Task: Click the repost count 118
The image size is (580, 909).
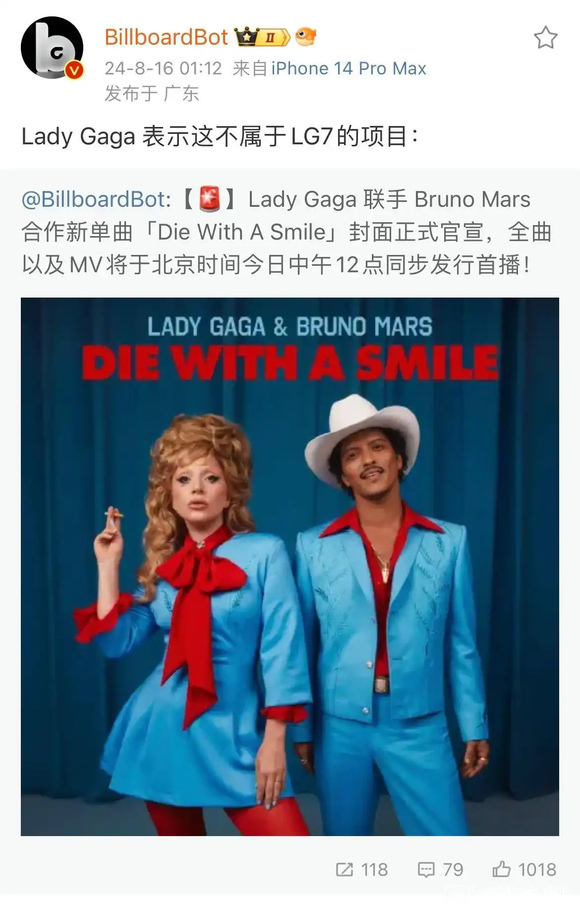Action: pos(374,870)
